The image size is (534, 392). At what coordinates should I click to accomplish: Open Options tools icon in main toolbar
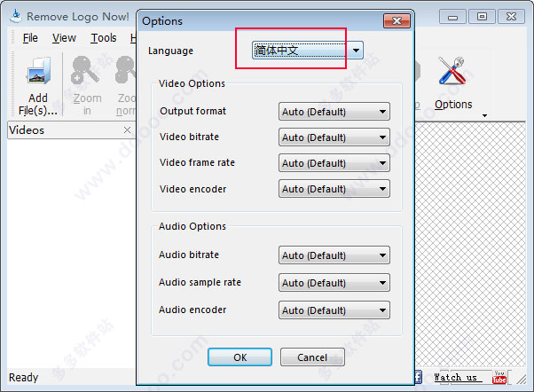pyautogui.click(x=452, y=71)
